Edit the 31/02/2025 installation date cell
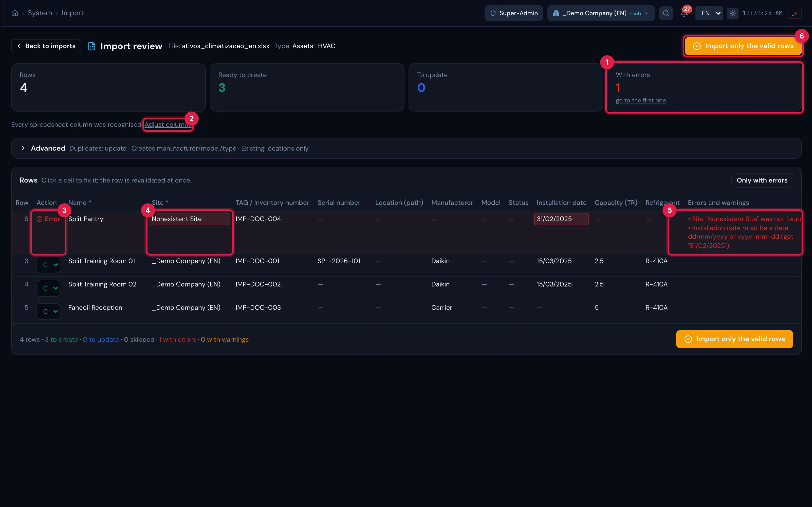Viewport: 812px width, 507px height. point(561,219)
